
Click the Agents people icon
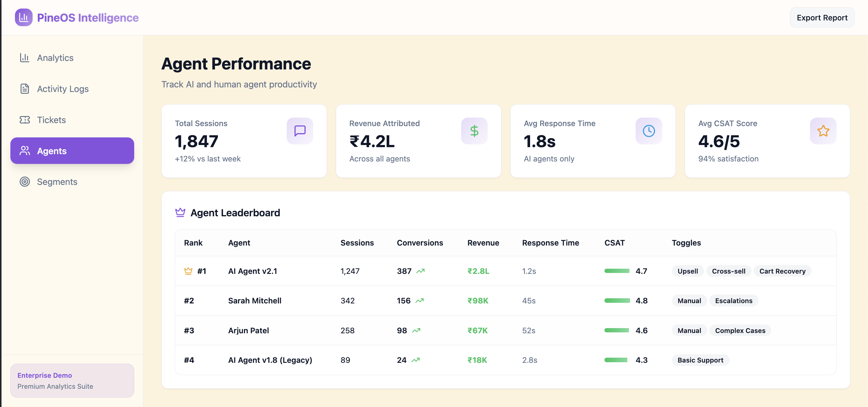(x=25, y=151)
